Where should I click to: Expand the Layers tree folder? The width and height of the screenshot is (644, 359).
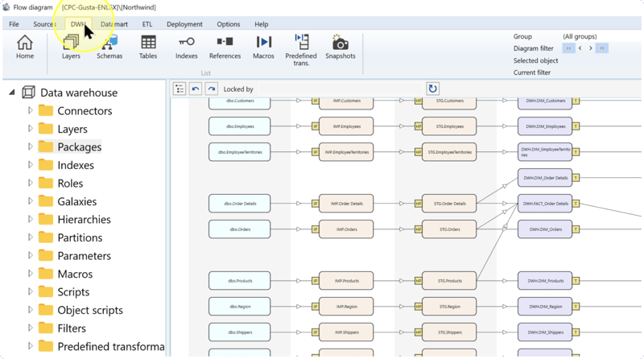(x=30, y=129)
